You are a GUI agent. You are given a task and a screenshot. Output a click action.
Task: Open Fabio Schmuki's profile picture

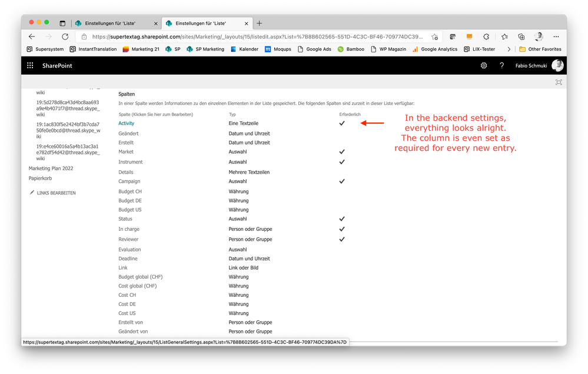tap(557, 65)
